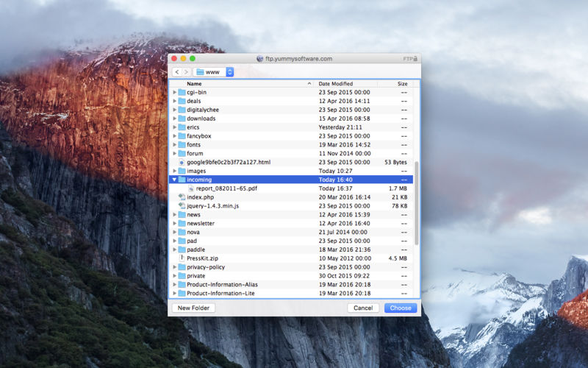Click the 21 Jul 2014 00:00 date
Screen dimensions: 588x368
click(x=343, y=232)
